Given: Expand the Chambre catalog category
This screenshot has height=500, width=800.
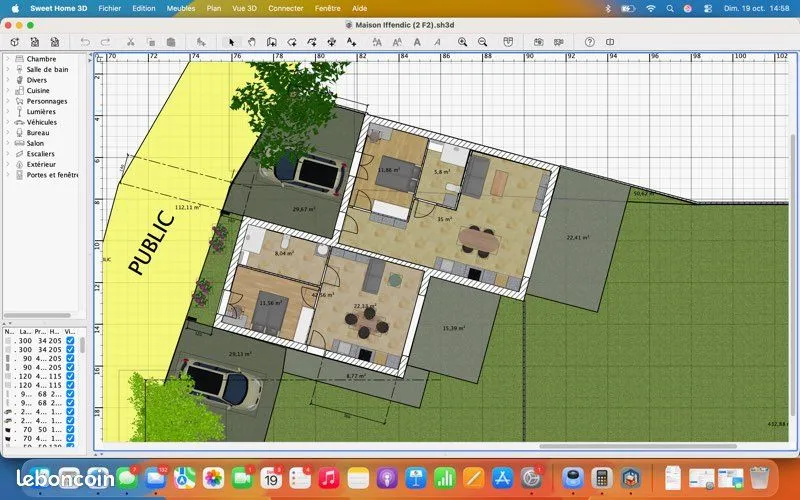Looking at the screenshot, I should [x=8, y=59].
